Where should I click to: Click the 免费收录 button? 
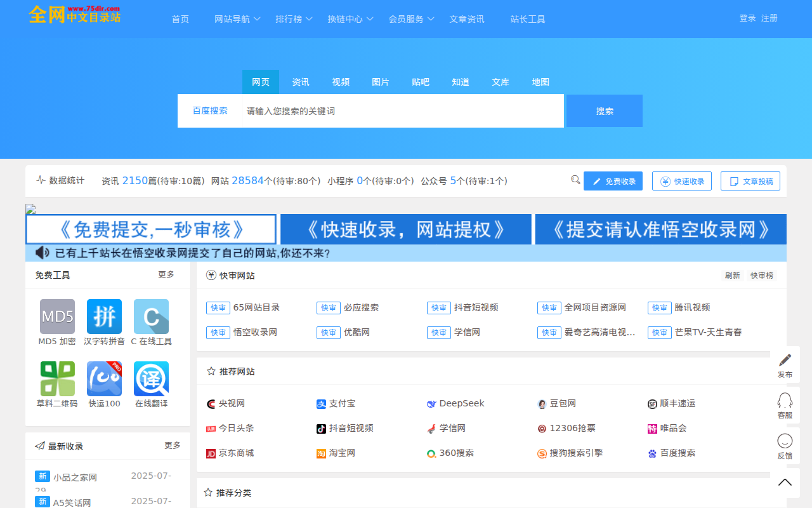pos(613,181)
